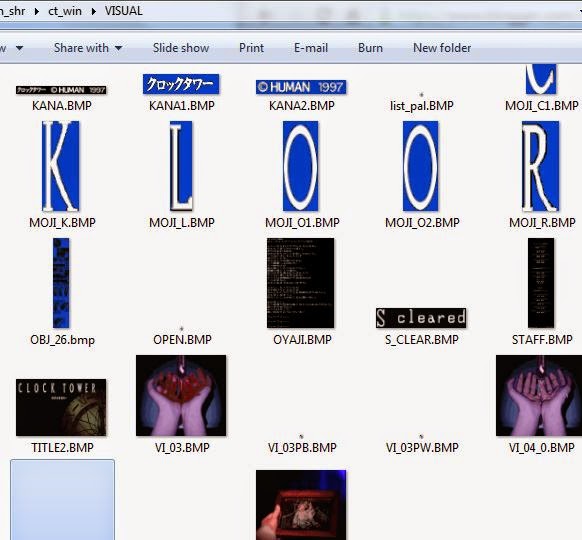This screenshot has height=540, width=582.
Task: Select the MOJI_O1.BMP thumbnail
Action: (301, 166)
